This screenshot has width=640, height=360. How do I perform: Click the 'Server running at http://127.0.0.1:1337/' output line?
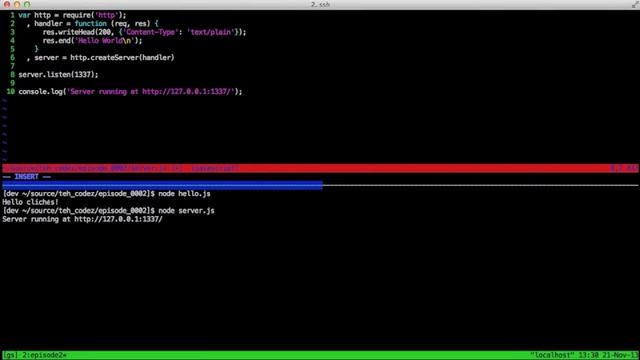coord(82,220)
